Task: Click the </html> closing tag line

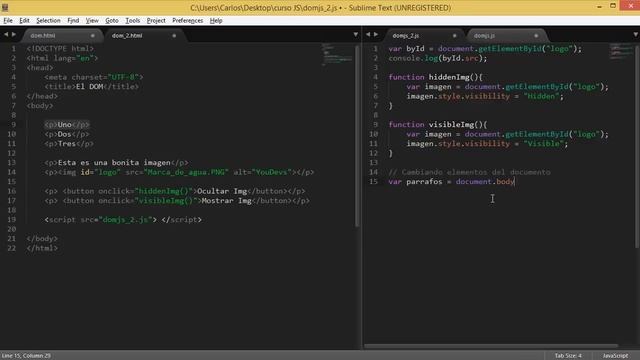Action: coord(42,248)
